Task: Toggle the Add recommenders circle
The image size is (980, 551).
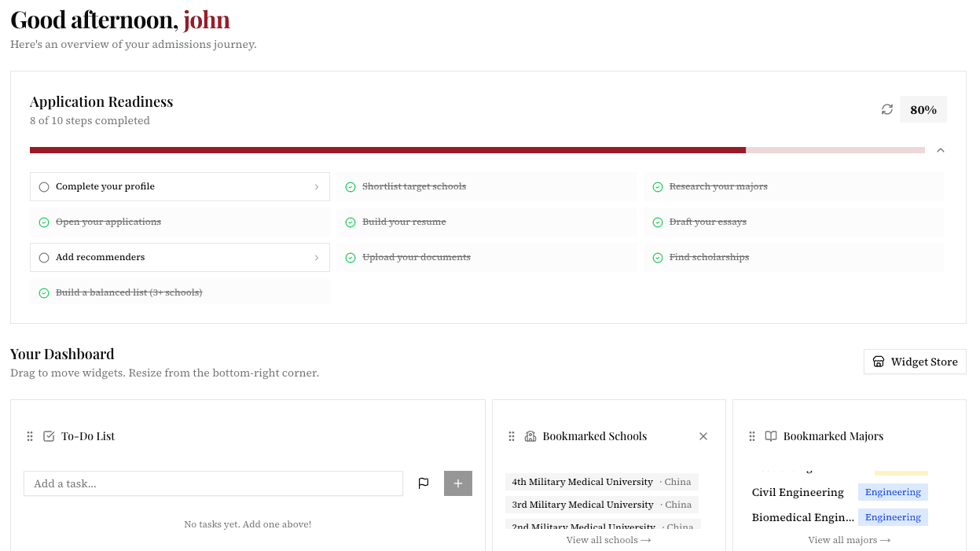Action: click(x=44, y=258)
